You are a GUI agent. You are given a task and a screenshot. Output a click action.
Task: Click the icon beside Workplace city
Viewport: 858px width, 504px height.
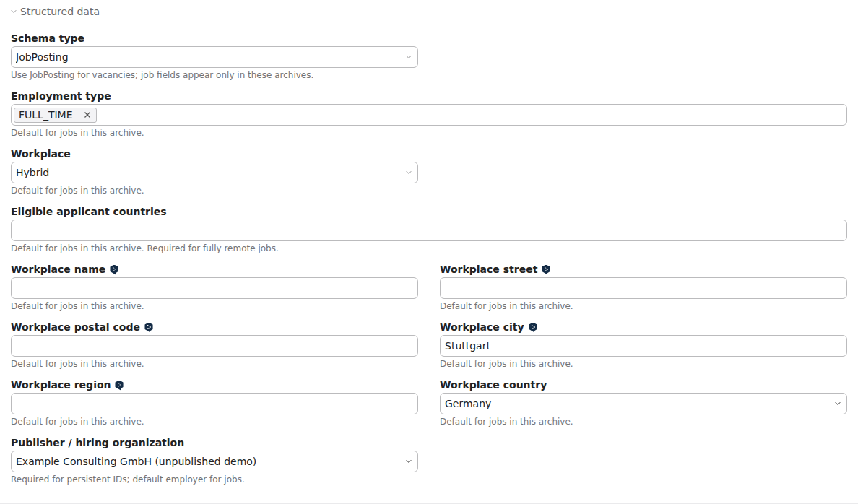533,327
